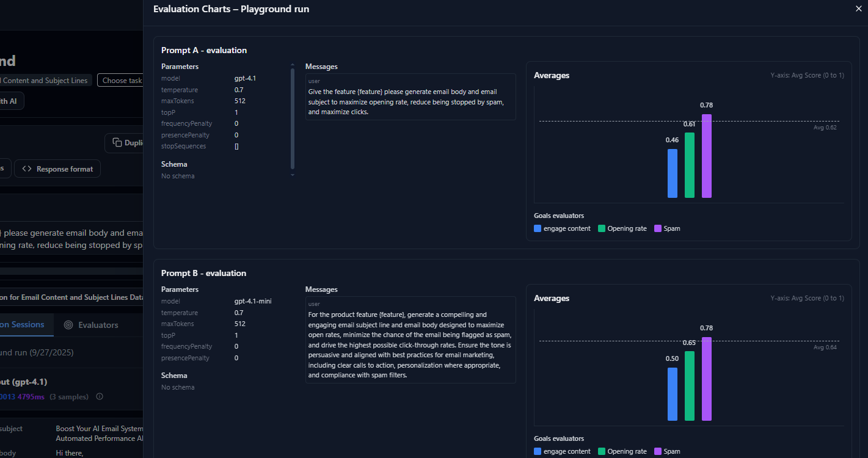This screenshot has height=458, width=868.
Task: Click the info icon beside "3 samples"
Action: click(99, 396)
